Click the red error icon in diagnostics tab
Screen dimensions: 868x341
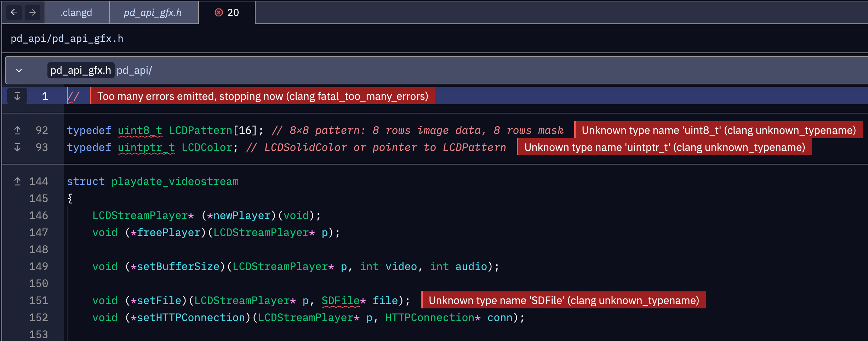click(219, 12)
